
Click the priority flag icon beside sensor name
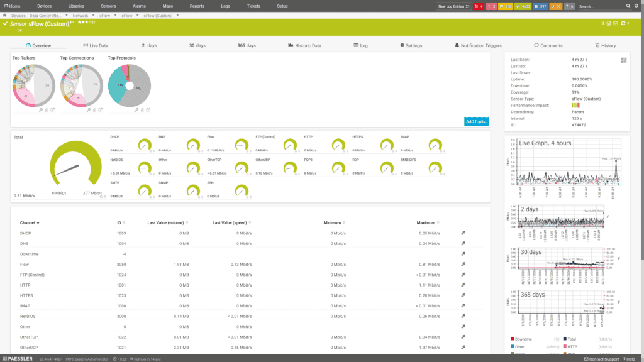[72, 23]
